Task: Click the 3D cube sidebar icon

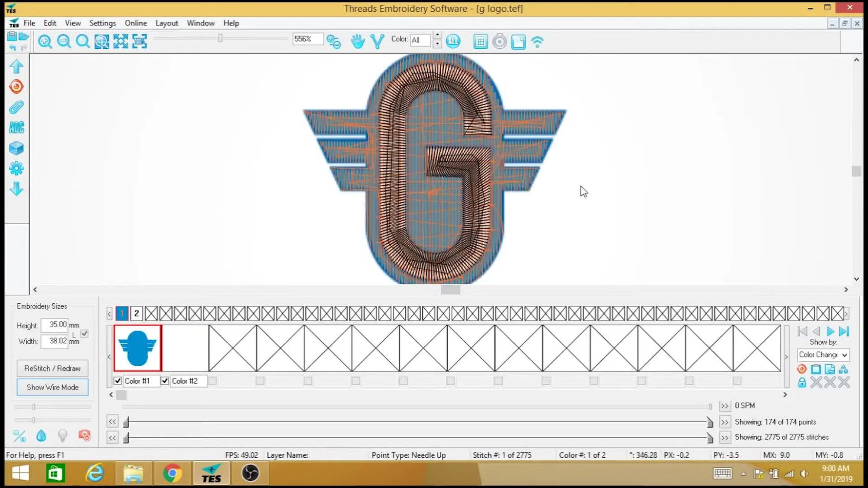Action: (x=17, y=148)
